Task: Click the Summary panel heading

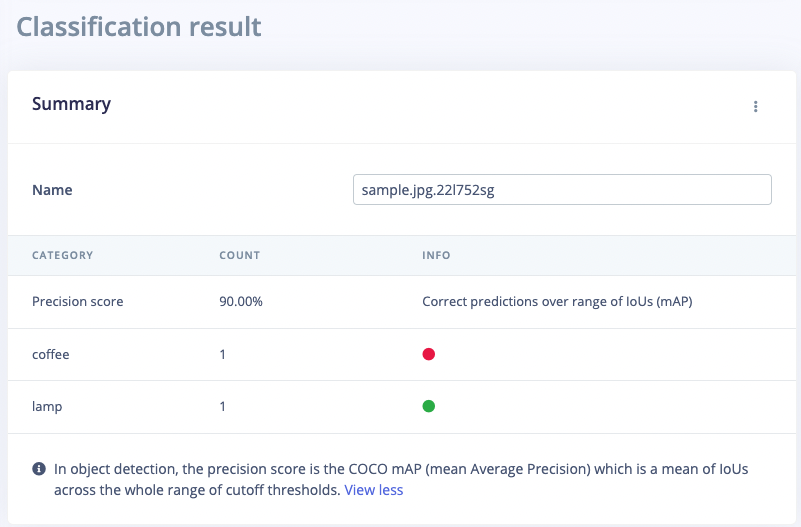Action: point(71,104)
